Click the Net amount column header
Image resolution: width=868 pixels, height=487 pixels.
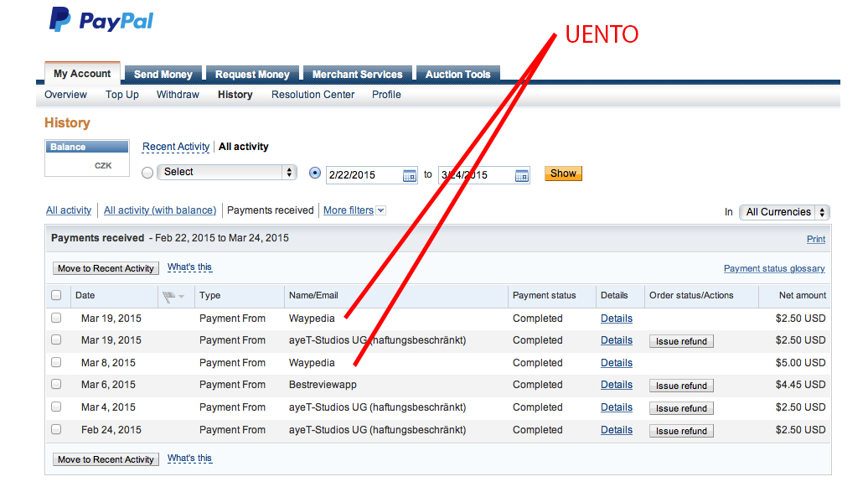803,295
